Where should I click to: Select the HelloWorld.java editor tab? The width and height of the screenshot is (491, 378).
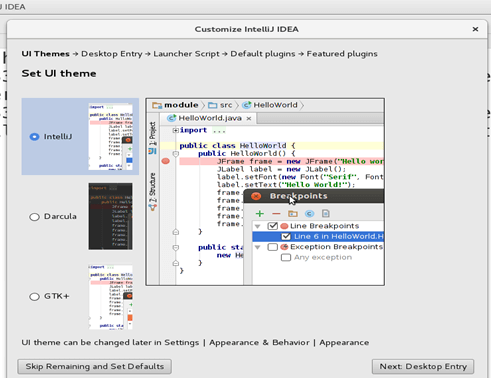tap(208, 118)
